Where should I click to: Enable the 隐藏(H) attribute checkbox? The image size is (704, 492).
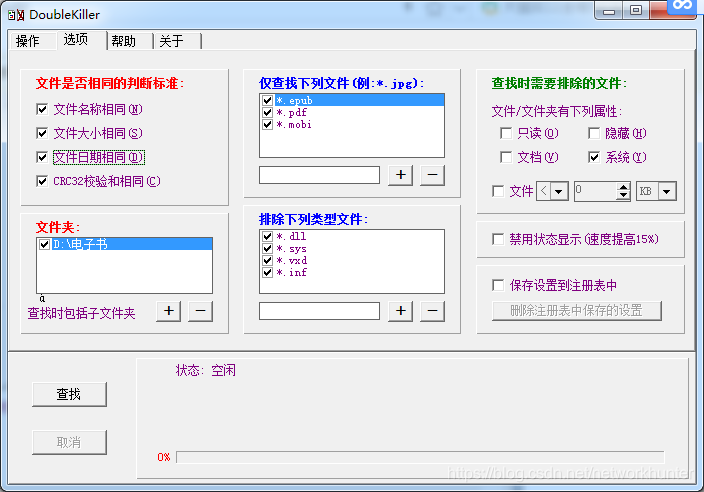click(x=594, y=133)
